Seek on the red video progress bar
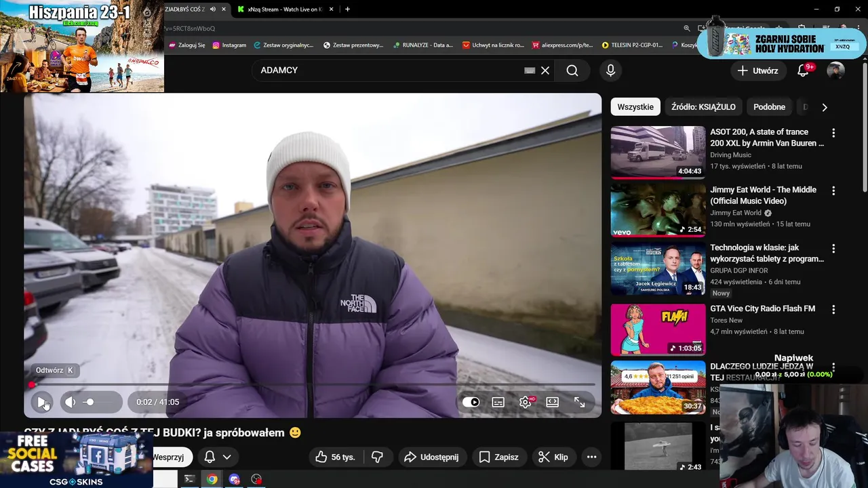Screen dimensions: 868x488 313,384
